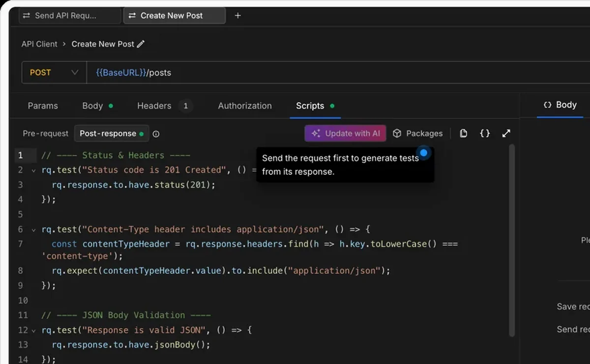The height and width of the screenshot is (364, 590).
Task: Click the "Content-Type header includes application/json" line
Action: (206, 229)
